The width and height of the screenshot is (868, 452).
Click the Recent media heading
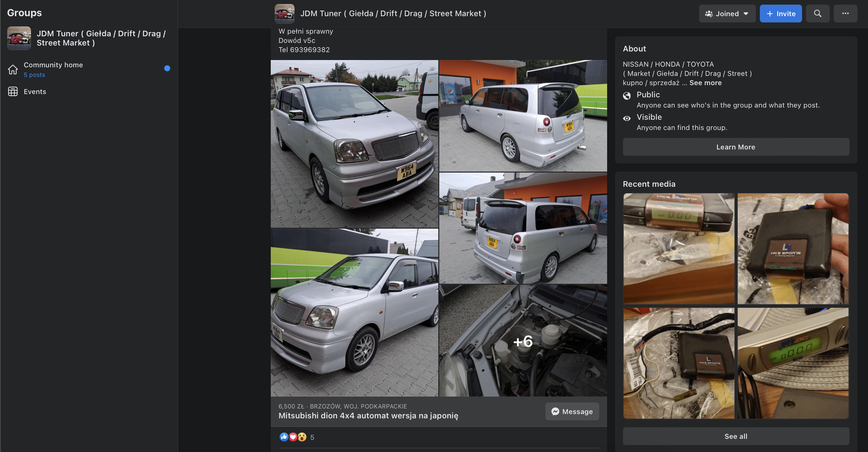649,184
